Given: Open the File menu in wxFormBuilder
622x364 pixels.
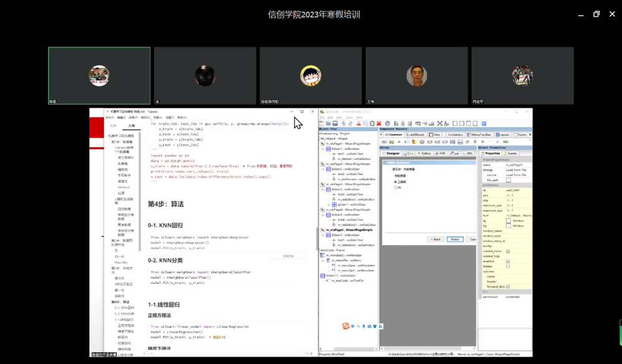Looking at the screenshot, I should point(322,118).
